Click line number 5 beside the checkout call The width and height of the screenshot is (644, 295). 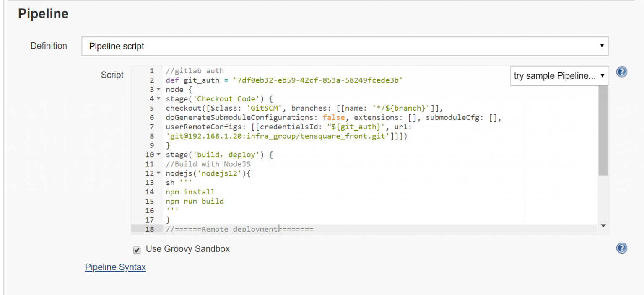point(151,108)
